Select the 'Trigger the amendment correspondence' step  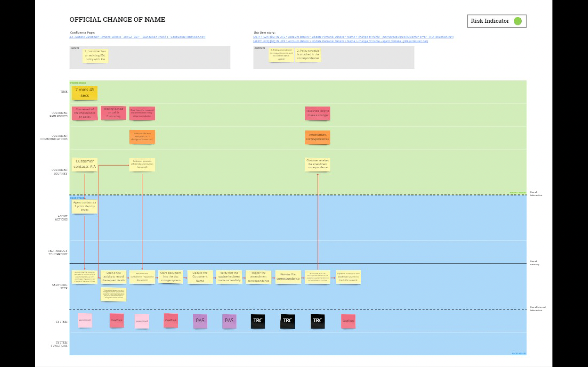(x=258, y=277)
